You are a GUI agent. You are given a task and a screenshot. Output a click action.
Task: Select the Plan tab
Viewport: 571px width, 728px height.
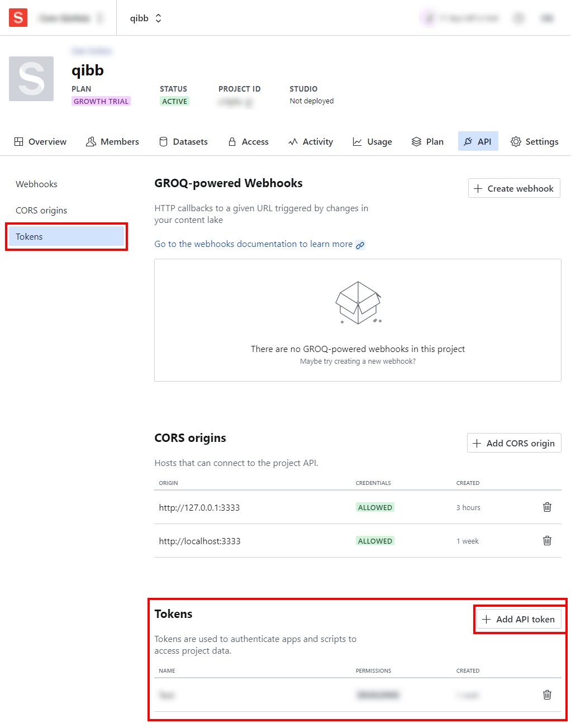coord(427,142)
